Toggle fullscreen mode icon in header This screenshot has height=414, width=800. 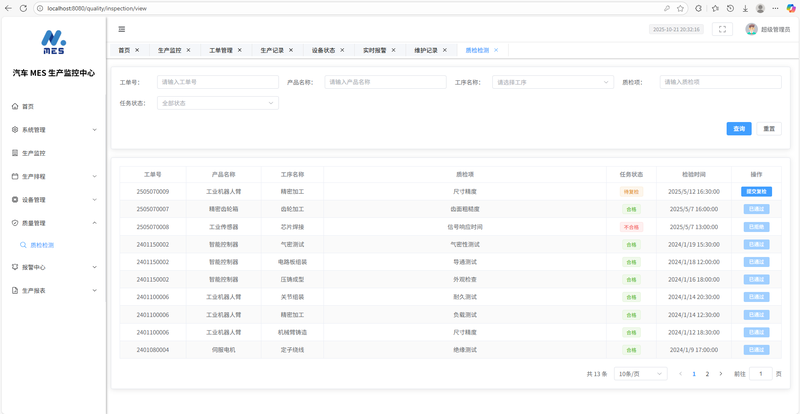tap(722, 29)
